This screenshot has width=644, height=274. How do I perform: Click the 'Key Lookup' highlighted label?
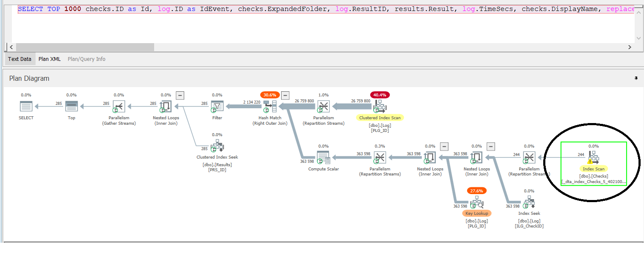[477, 214]
